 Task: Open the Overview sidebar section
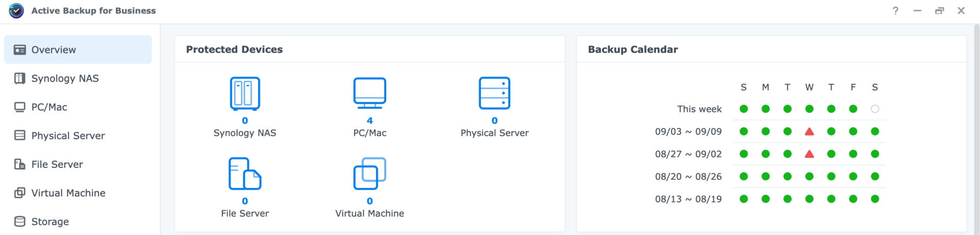pyautogui.click(x=78, y=49)
